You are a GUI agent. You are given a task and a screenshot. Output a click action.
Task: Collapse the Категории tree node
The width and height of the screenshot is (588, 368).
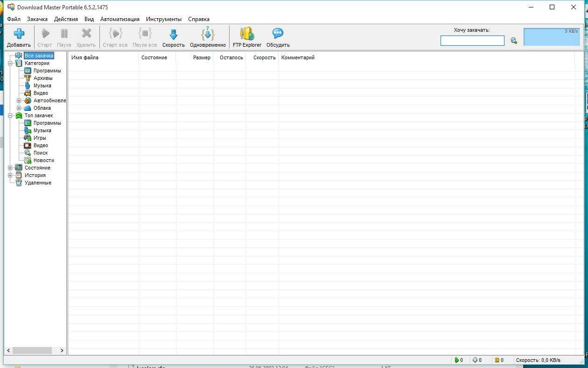[x=10, y=63]
